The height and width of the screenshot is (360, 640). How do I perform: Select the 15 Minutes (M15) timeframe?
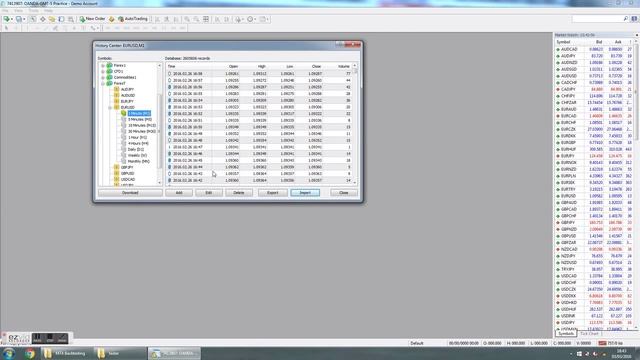click(x=142, y=125)
